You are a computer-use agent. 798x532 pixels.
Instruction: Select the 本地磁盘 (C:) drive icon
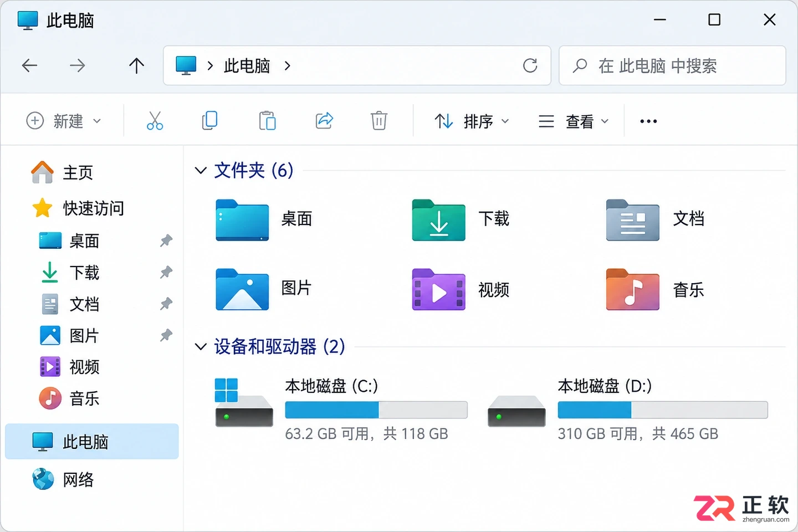244,403
